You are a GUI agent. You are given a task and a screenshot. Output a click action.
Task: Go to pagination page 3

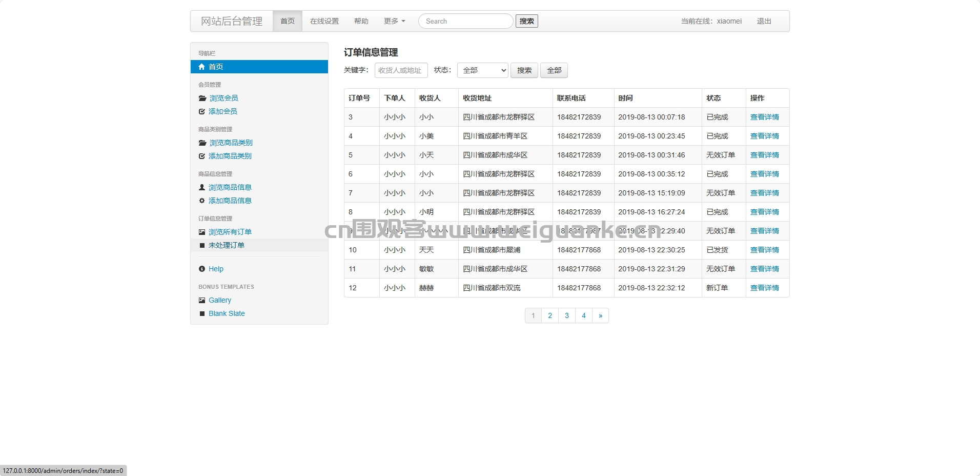tap(567, 315)
